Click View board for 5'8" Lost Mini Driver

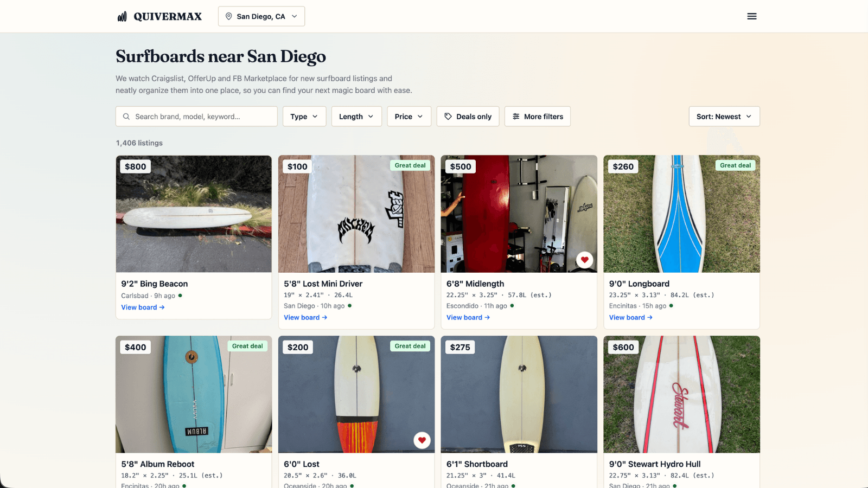click(305, 318)
